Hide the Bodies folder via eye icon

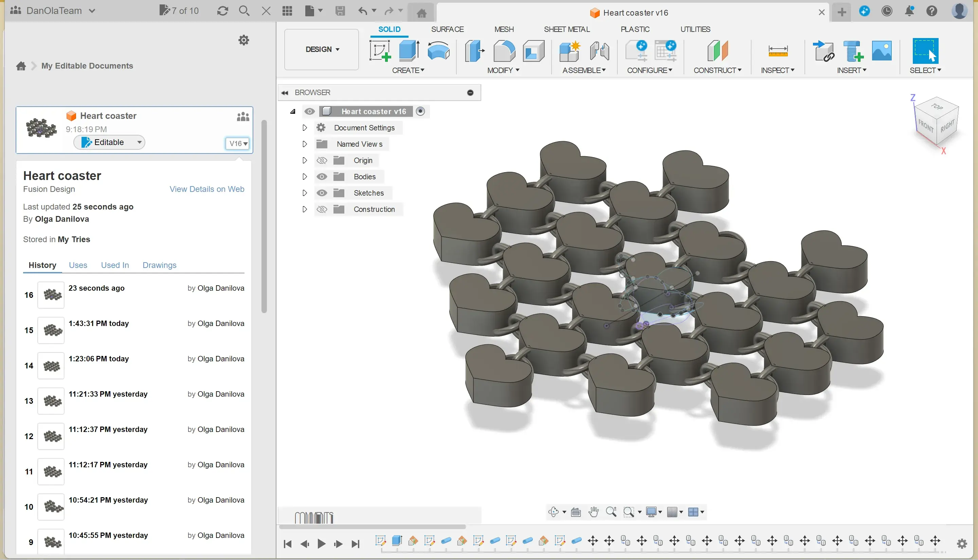click(322, 177)
